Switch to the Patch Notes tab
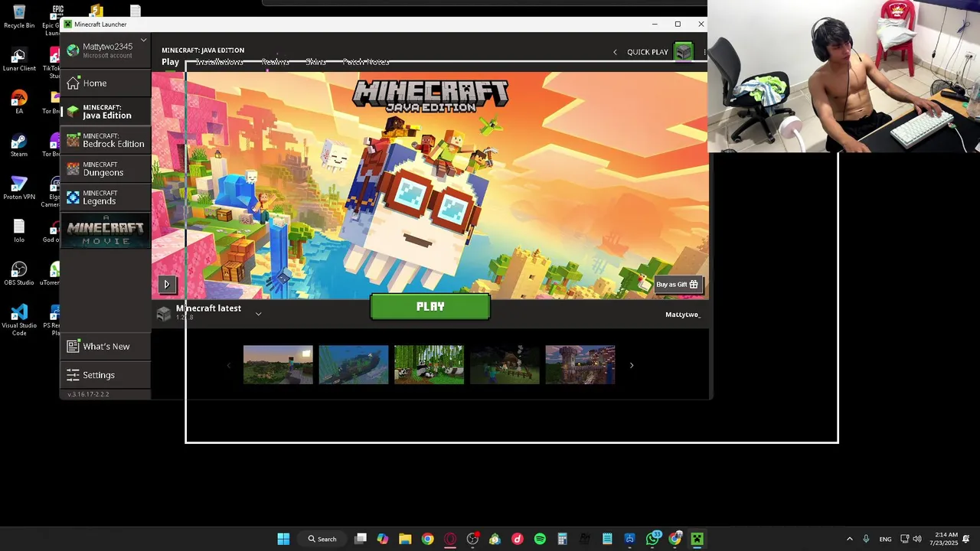Image resolution: width=980 pixels, height=551 pixels. [x=366, y=62]
